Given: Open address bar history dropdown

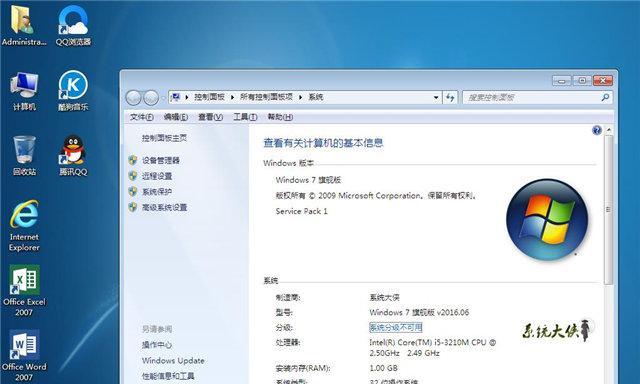Looking at the screenshot, I should point(436,97).
